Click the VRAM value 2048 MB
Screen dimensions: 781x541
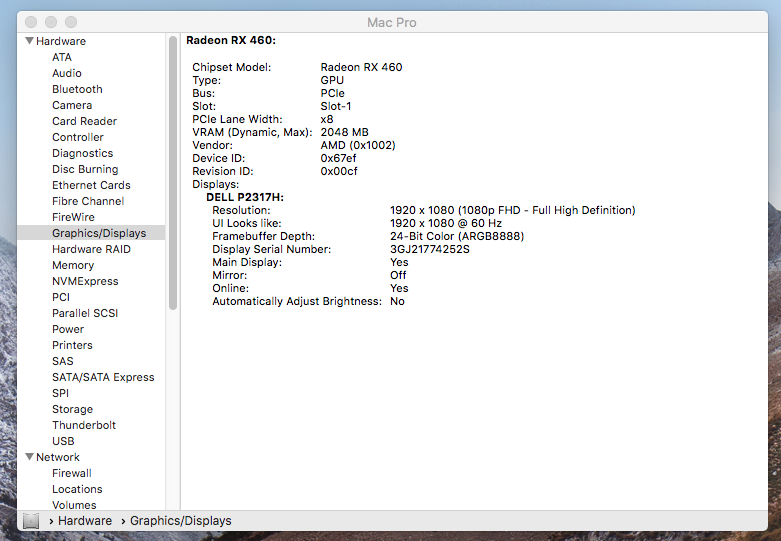344,132
